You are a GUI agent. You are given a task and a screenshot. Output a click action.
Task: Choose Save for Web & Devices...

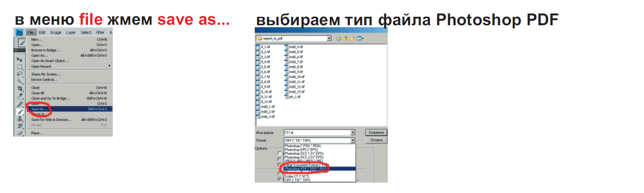pos(70,119)
